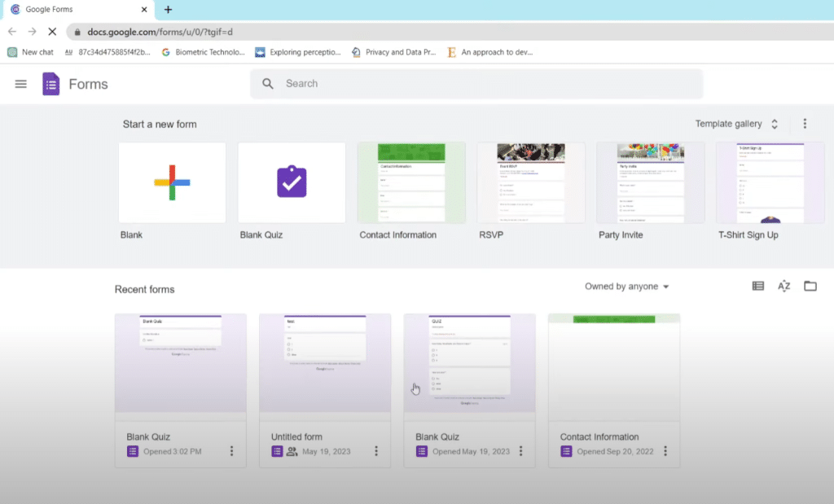The width and height of the screenshot is (834, 504).
Task: Open options for recent Contact Information form
Action: (x=665, y=451)
